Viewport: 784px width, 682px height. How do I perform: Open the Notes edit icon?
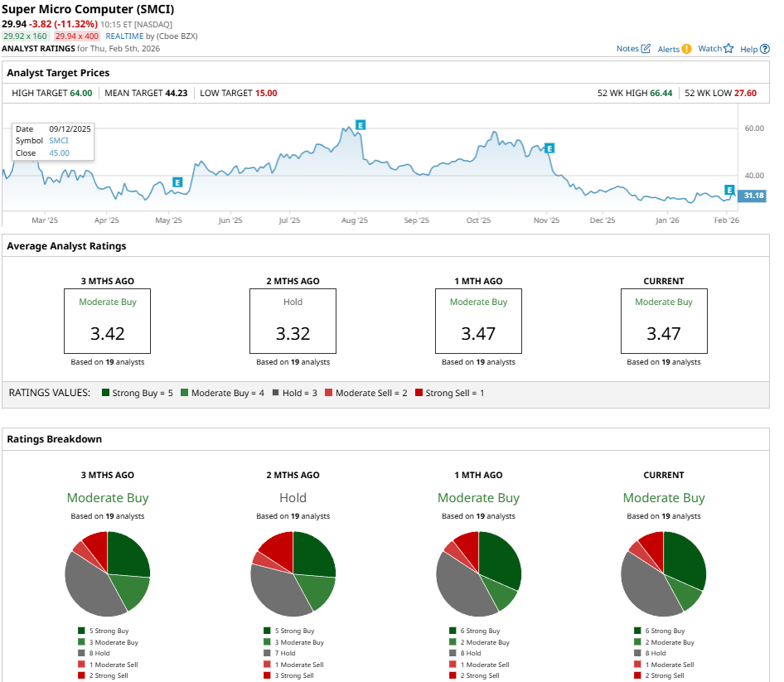(x=646, y=49)
